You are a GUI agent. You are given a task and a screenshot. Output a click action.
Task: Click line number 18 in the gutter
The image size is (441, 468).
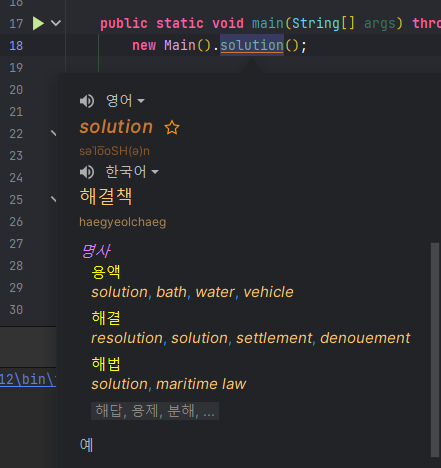pos(16,45)
